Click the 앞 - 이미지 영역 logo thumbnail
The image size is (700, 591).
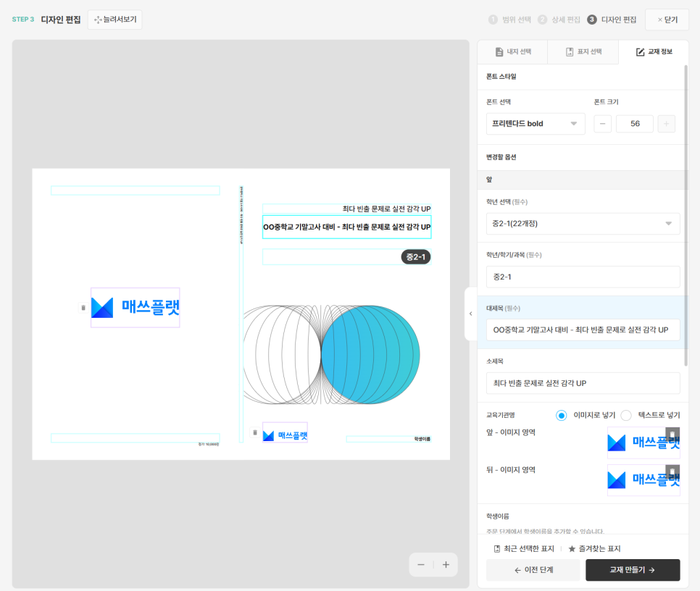643,443
